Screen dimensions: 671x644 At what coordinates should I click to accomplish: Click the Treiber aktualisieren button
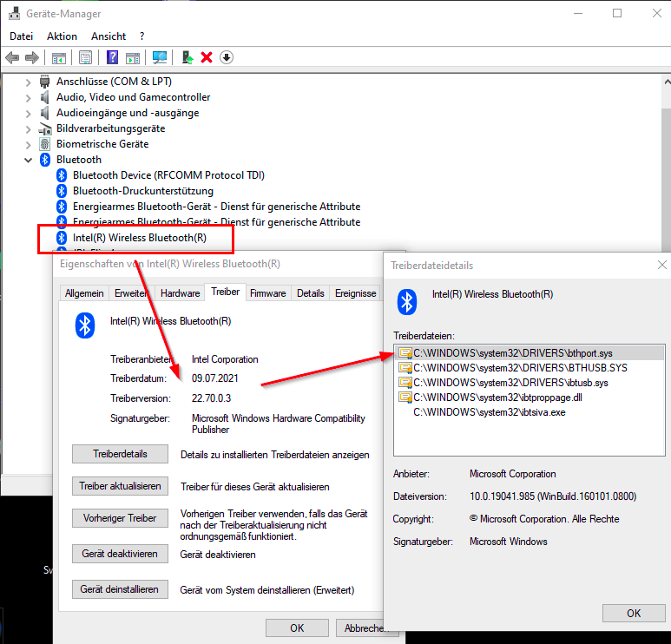pyautogui.click(x=120, y=486)
